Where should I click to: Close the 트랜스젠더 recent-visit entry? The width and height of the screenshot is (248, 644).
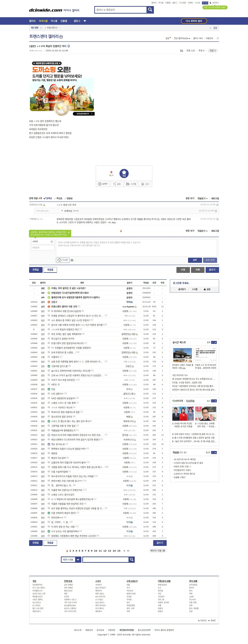coord(60,28)
